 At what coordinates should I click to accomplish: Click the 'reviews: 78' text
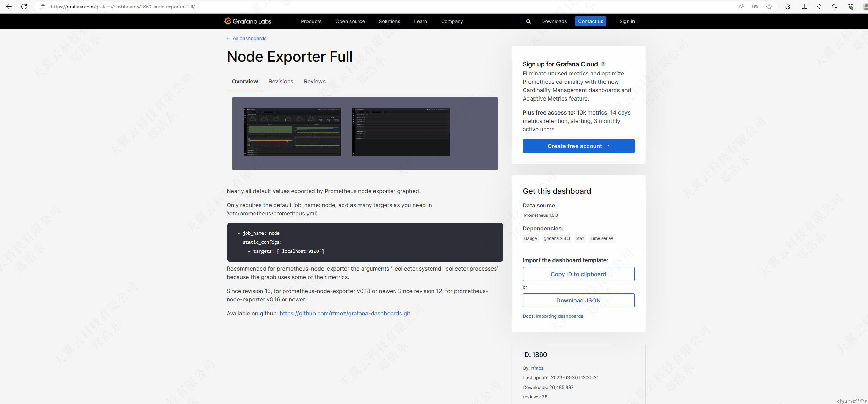[535, 397]
